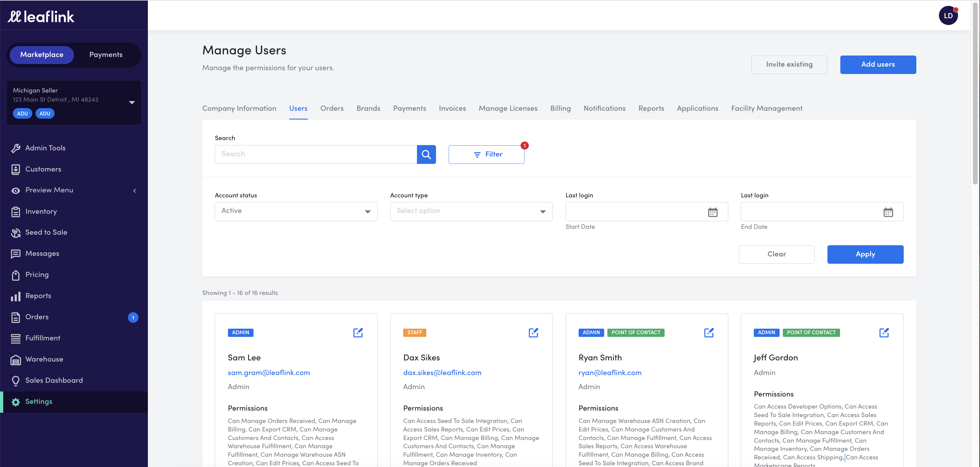Open End Date calendar picker
Screen dimensions: 980x467
click(x=888, y=212)
